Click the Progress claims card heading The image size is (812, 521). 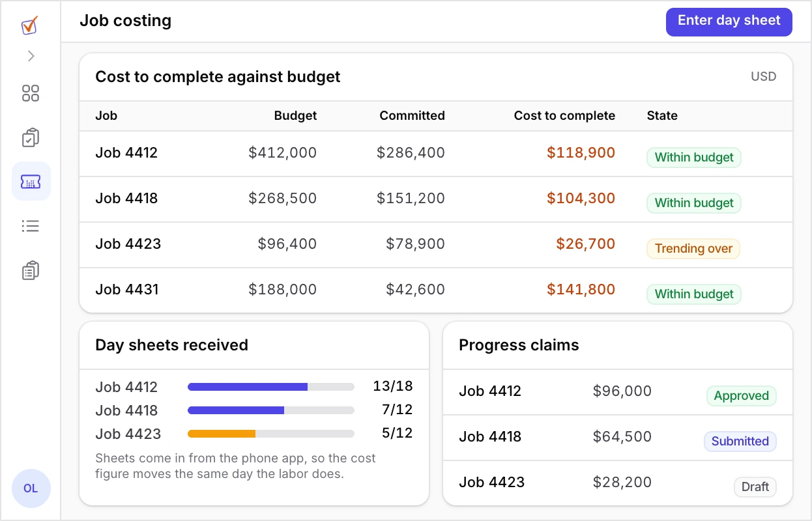point(519,345)
